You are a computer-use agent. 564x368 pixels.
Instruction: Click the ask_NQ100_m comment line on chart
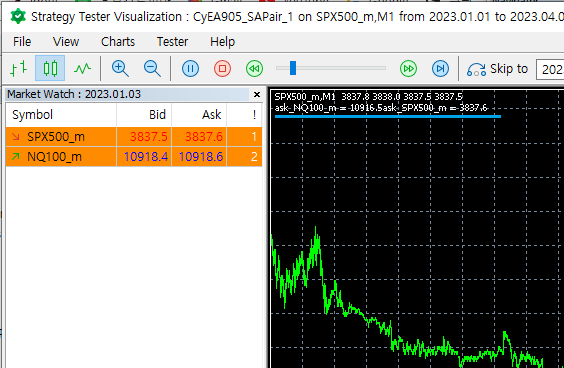pyautogui.click(x=381, y=108)
